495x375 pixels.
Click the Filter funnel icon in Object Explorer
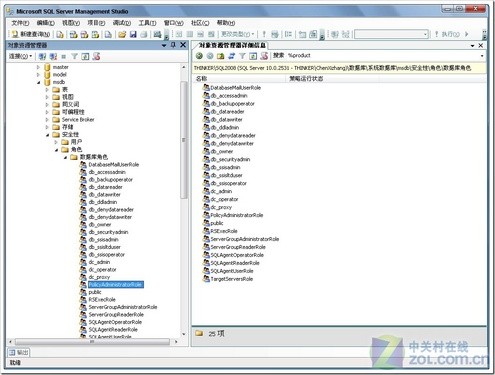click(74, 56)
